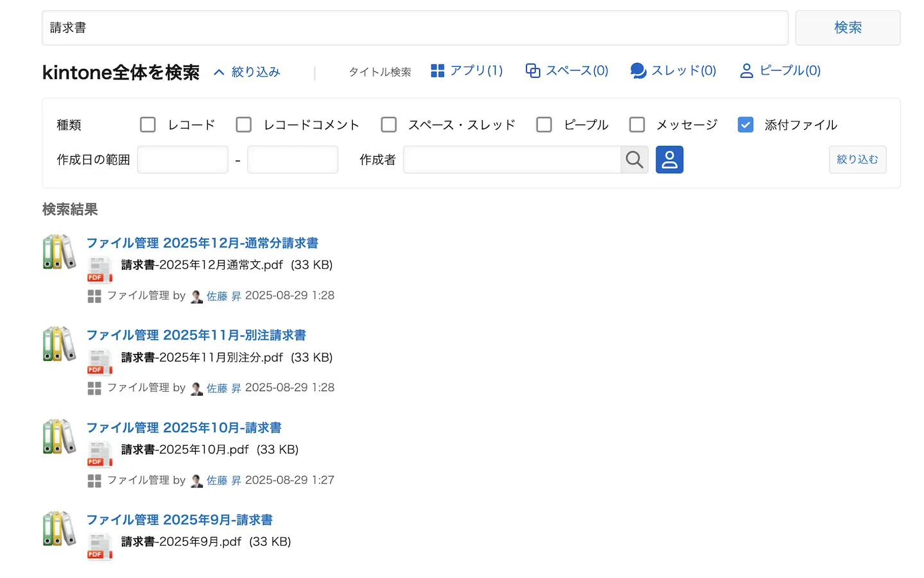924x578 pixels.
Task: Click PDF icon for 請求書-2025年12月通常文.pdf
Action: [x=99, y=270]
